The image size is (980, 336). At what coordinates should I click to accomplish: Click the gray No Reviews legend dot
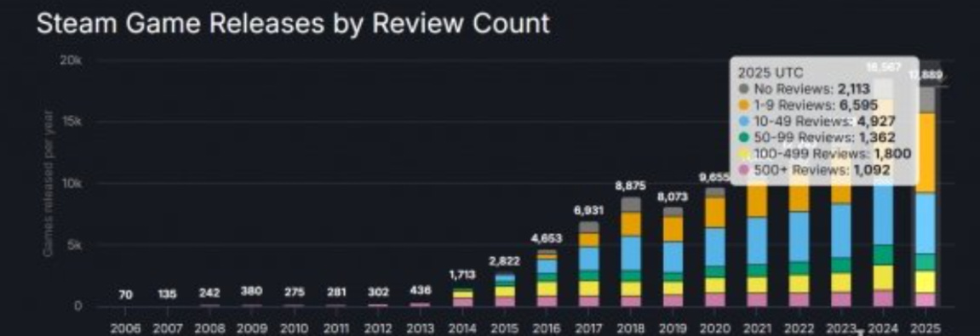[x=743, y=88]
